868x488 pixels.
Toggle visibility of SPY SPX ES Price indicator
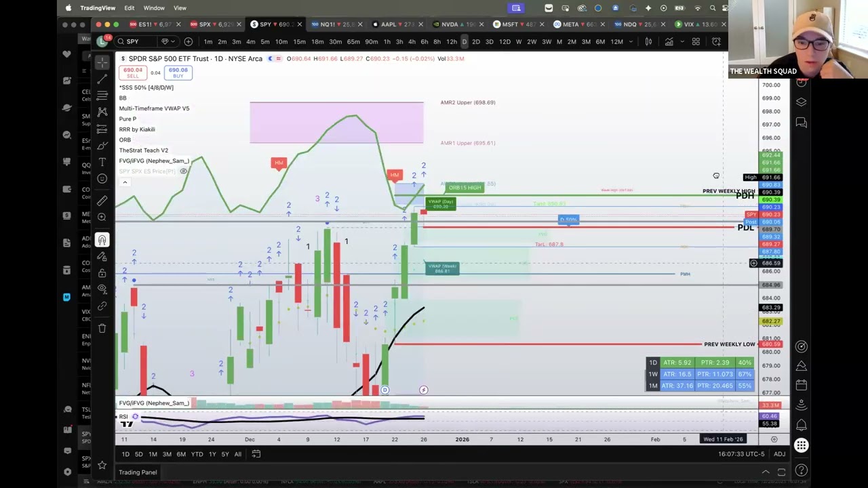(x=183, y=171)
